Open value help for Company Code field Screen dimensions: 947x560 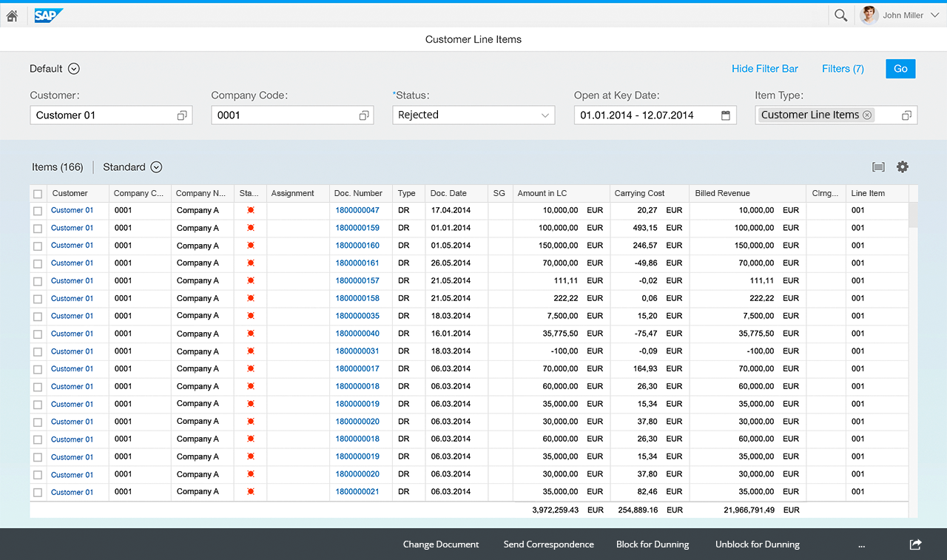coord(363,115)
